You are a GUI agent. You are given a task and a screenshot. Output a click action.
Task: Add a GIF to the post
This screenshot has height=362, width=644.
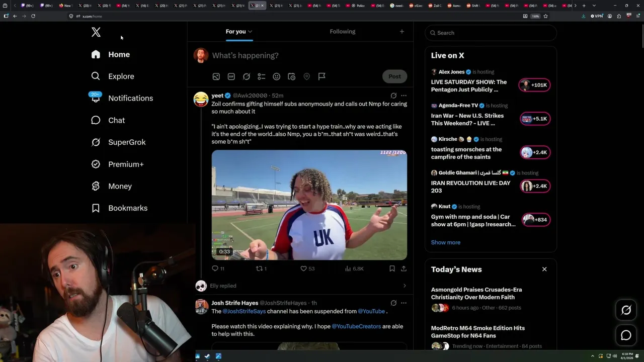point(231,76)
